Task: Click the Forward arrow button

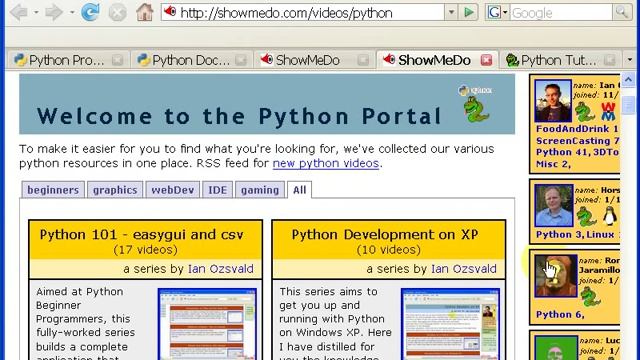Action: (x=54, y=13)
